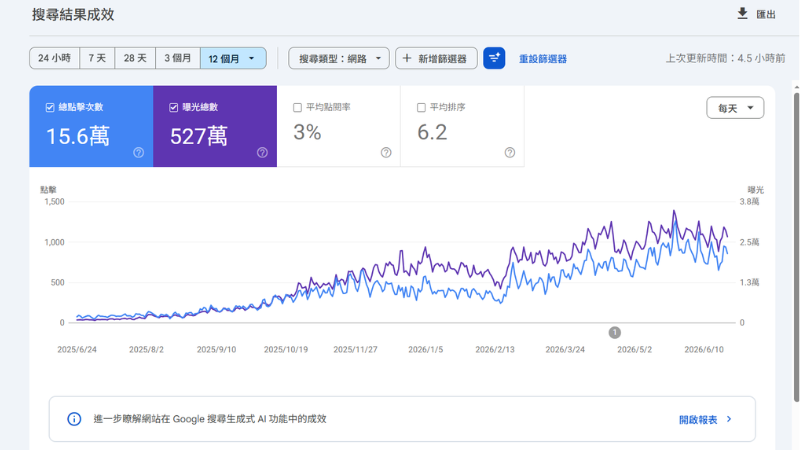The height and width of the screenshot is (450, 800).
Task: Open the filter sparkle icon button
Action: tap(494, 58)
